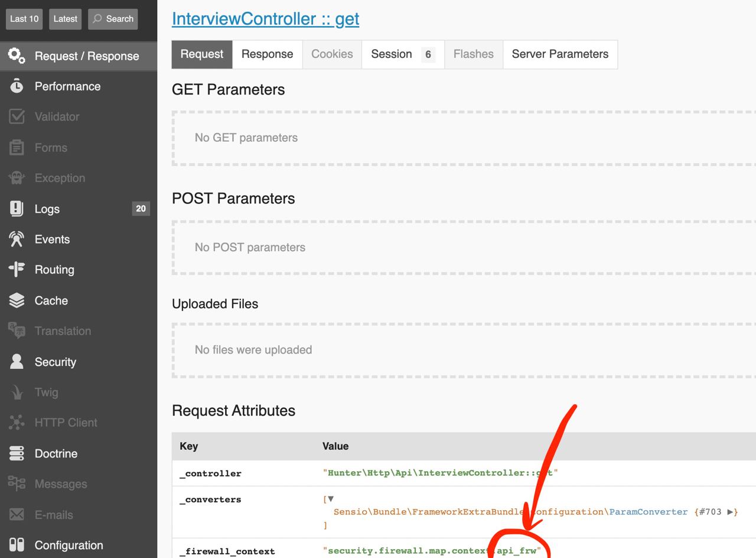Open the Configuration panel
Viewport: 756px width, 558px height.
point(79,545)
